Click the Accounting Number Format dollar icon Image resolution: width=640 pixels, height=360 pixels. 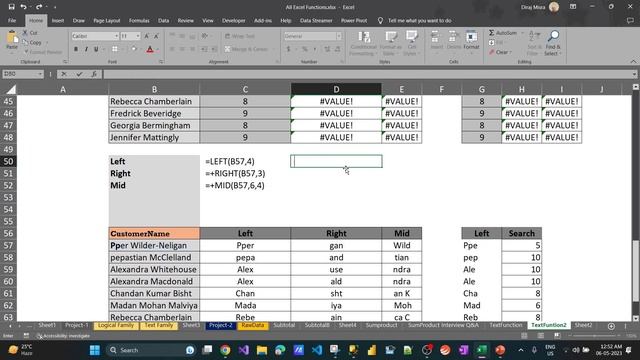tap(289, 49)
